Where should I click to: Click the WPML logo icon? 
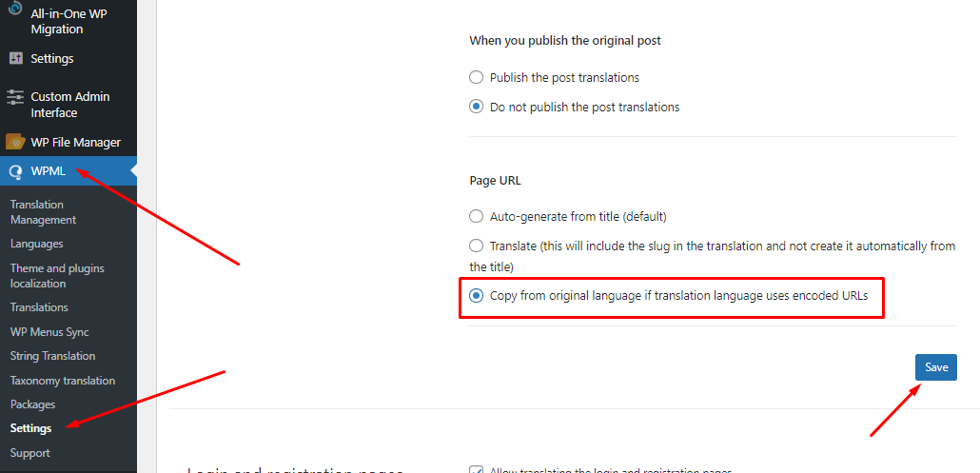15,172
